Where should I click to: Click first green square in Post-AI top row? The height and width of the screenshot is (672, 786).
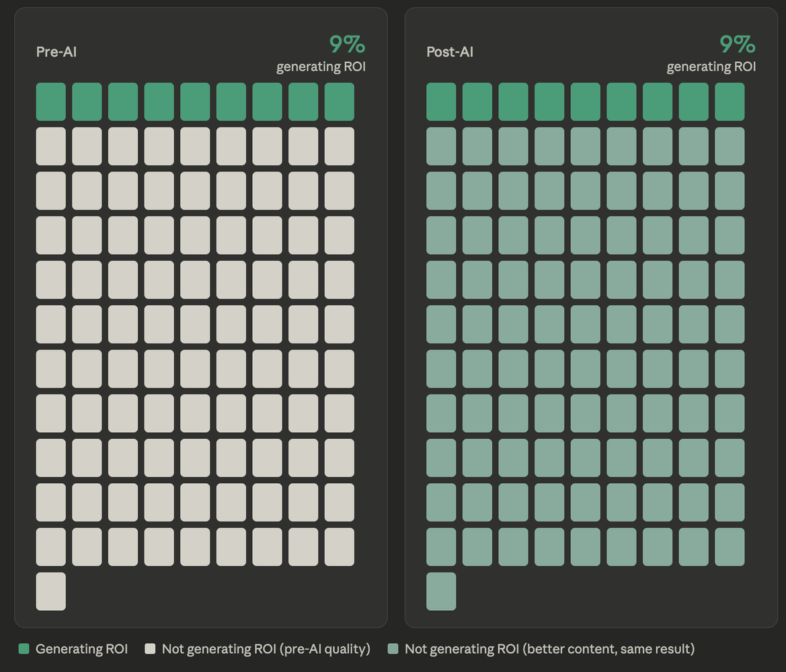pyautogui.click(x=441, y=101)
